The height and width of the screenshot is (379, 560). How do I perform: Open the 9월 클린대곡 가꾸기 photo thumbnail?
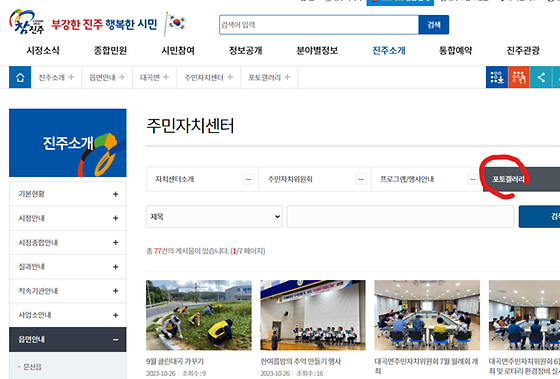coord(199,315)
